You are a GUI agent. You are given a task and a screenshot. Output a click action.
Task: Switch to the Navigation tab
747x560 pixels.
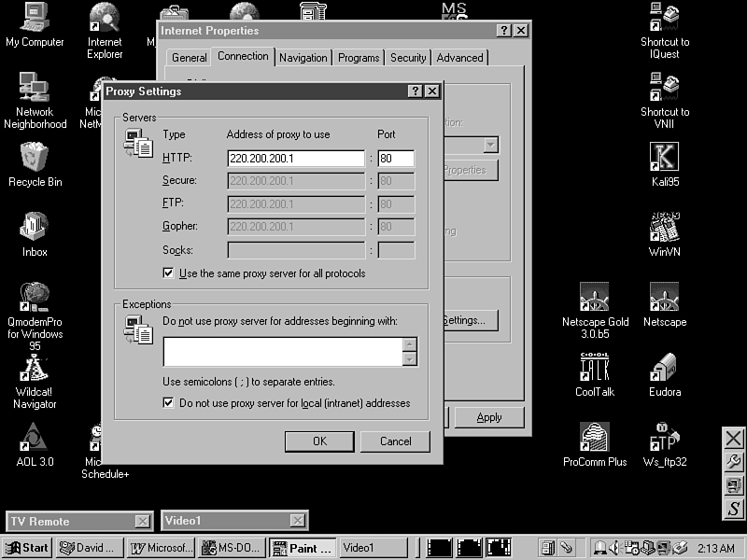tap(303, 58)
